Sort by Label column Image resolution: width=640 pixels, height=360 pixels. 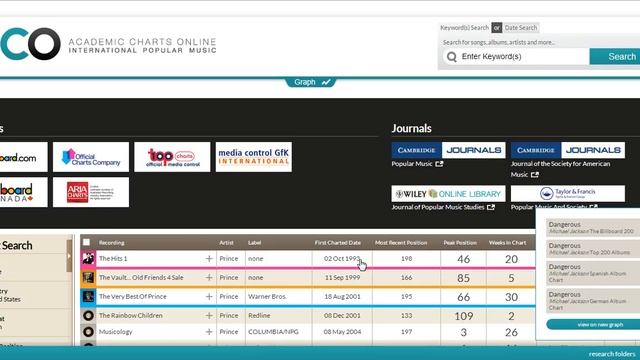pos(254,243)
